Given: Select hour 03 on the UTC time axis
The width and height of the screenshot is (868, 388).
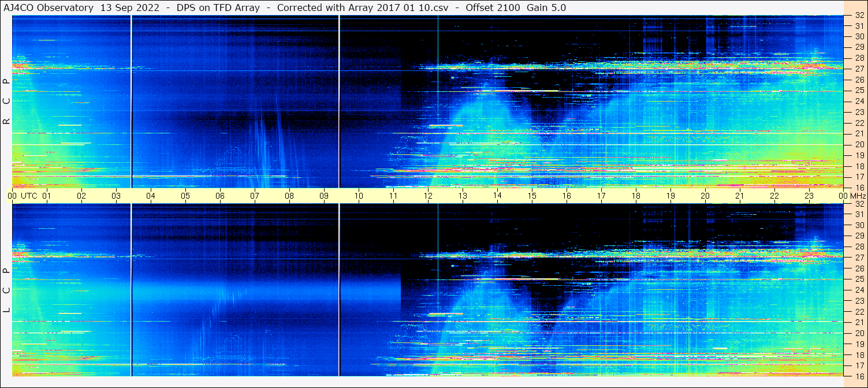Looking at the screenshot, I should pyautogui.click(x=116, y=196).
